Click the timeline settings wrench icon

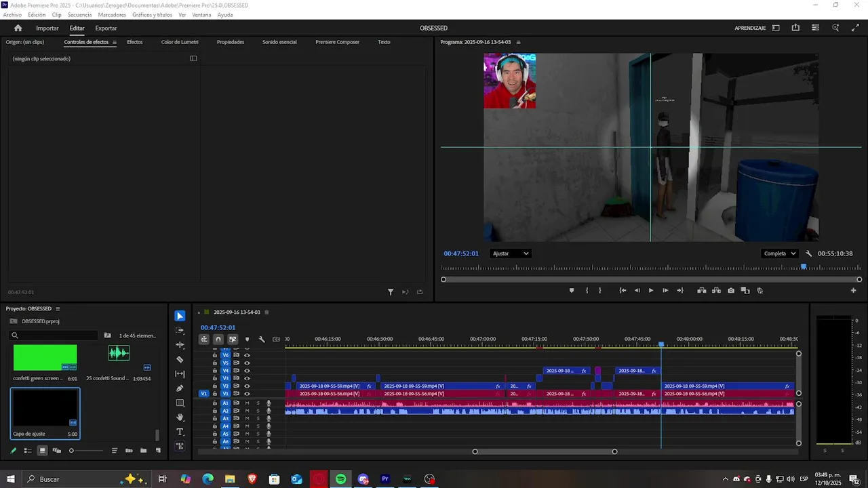262,340
